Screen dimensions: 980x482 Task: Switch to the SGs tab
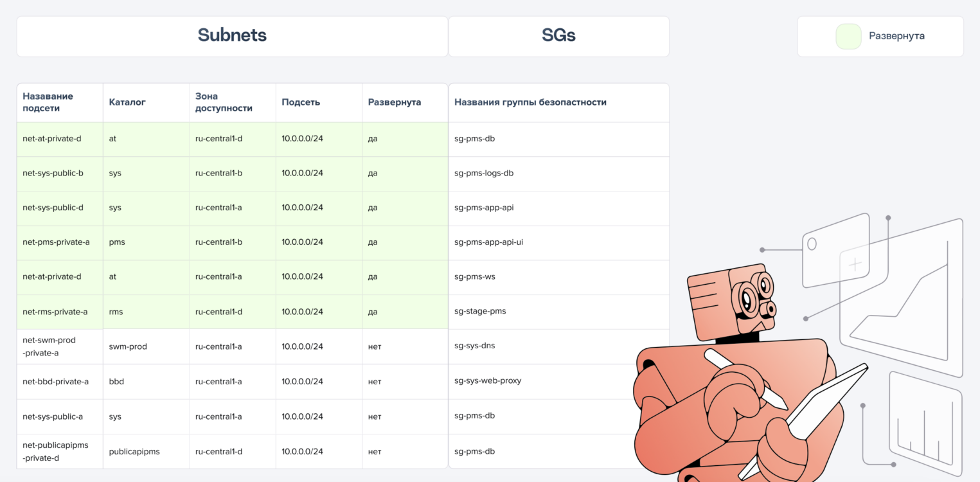click(x=558, y=36)
